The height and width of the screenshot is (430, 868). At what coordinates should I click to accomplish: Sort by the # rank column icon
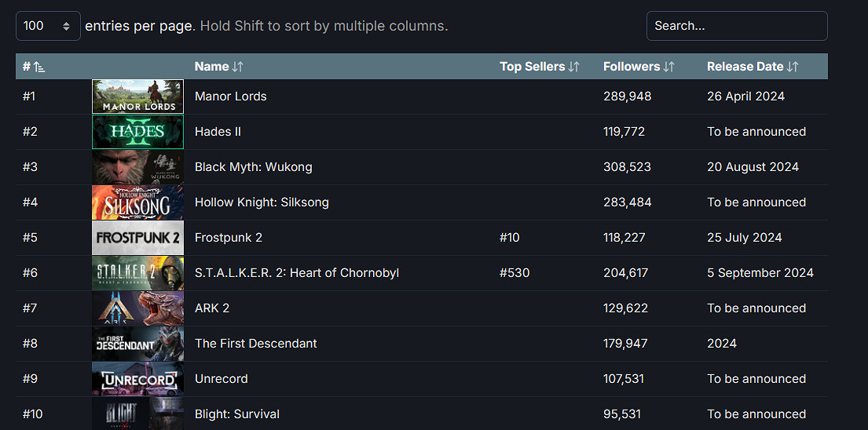coord(39,67)
